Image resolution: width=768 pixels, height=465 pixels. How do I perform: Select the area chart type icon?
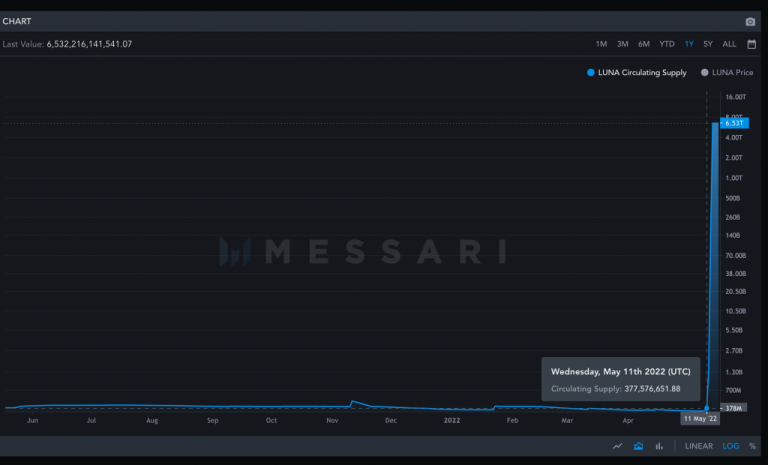click(638, 446)
